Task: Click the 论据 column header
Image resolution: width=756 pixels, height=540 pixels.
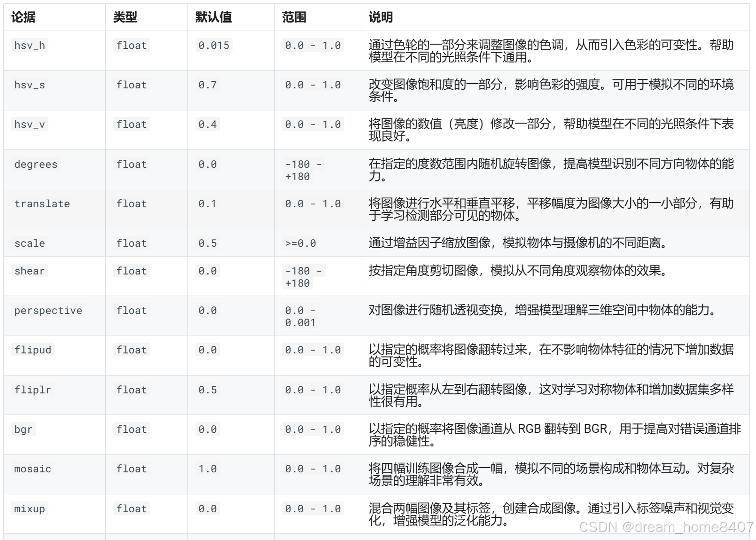Action: point(23,17)
